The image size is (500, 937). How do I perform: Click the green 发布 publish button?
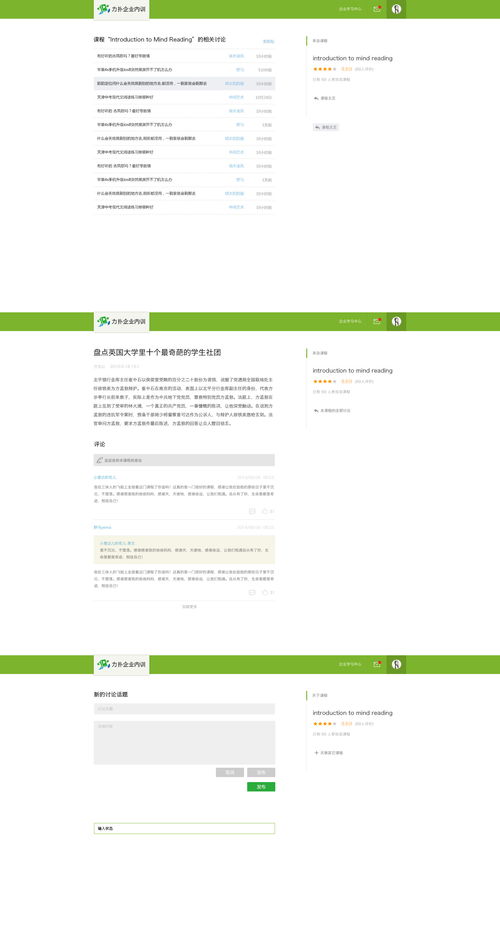pyautogui.click(x=261, y=786)
